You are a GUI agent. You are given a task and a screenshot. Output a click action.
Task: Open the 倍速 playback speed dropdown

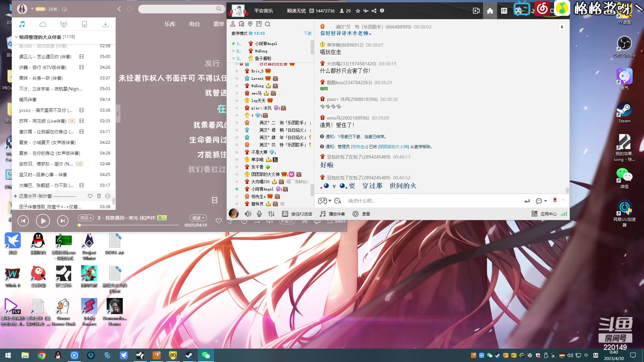tap(198, 218)
